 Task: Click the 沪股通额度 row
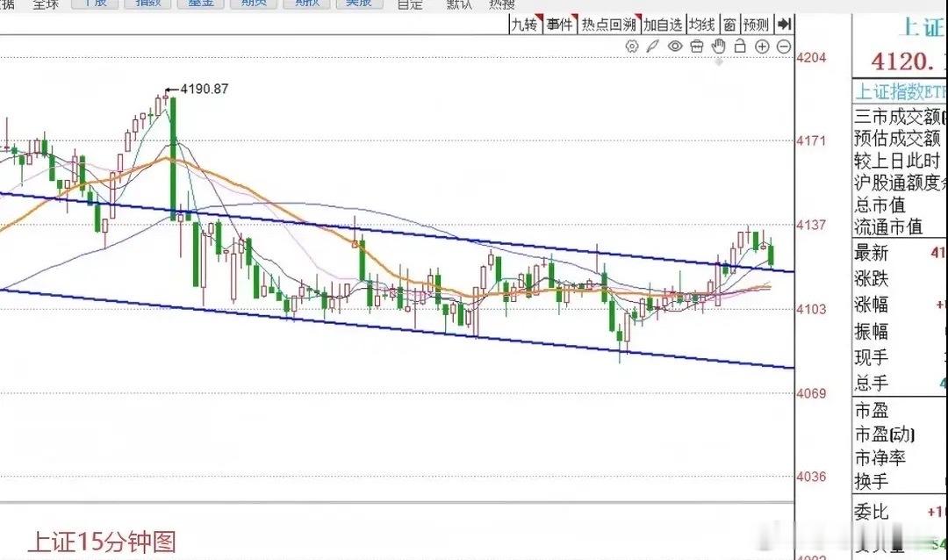pyautogui.click(x=901, y=182)
